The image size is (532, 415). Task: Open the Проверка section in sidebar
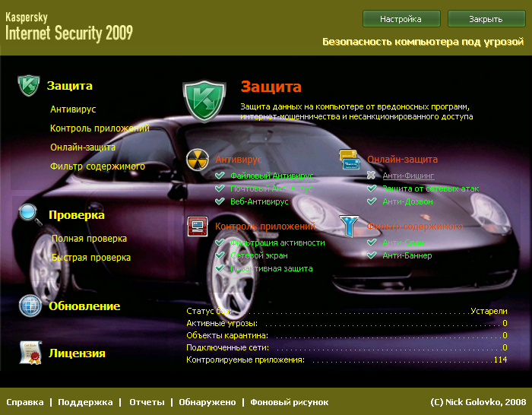(77, 215)
